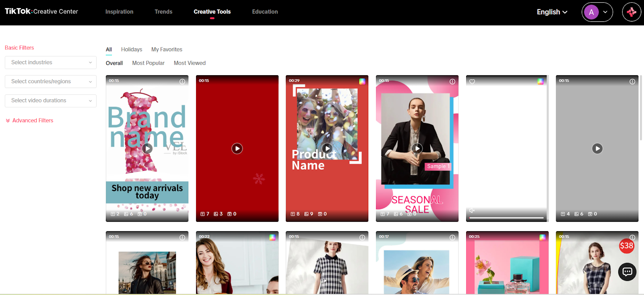Click the info icon on Seasonal Sale template

click(x=452, y=82)
